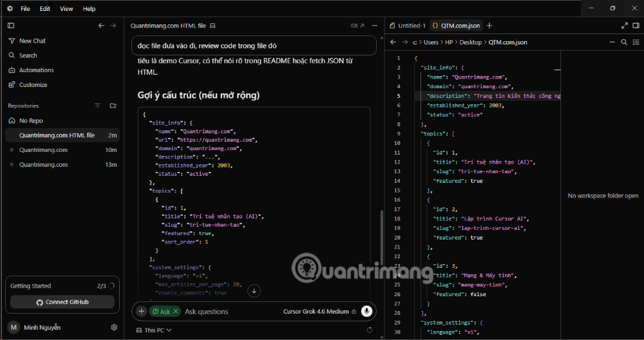Open the Cursor Grok 4.6 Medium model selector
644x340 pixels.
pos(319,311)
